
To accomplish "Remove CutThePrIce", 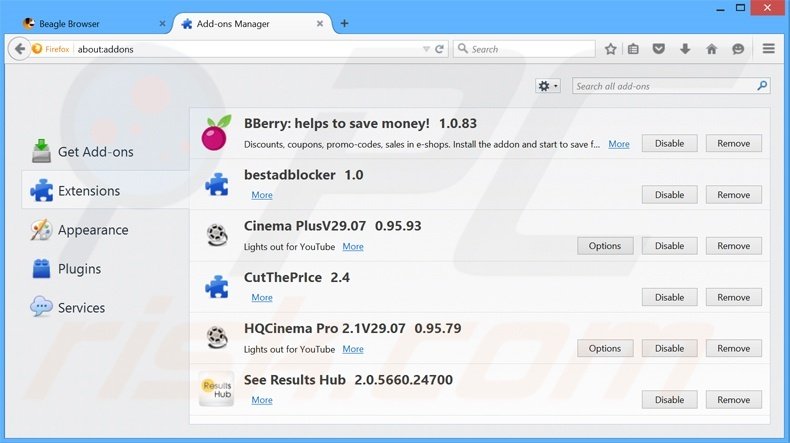I will [x=734, y=297].
